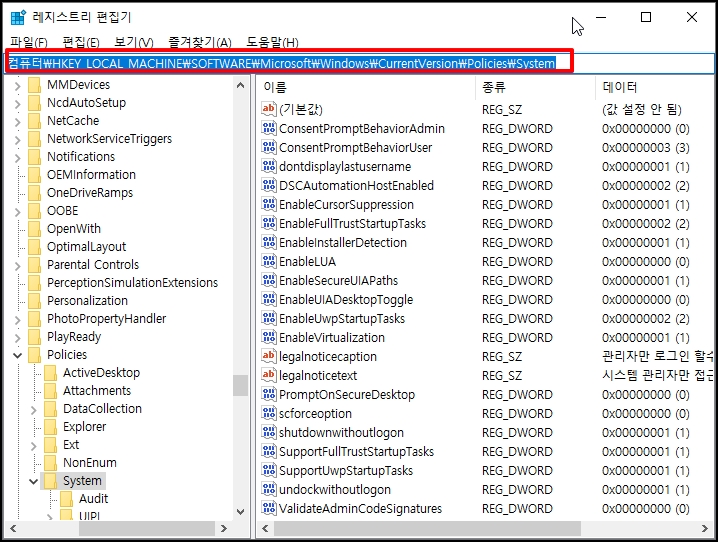
Task: Select the Personalization key in the tree
Action: pyautogui.click(x=87, y=301)
